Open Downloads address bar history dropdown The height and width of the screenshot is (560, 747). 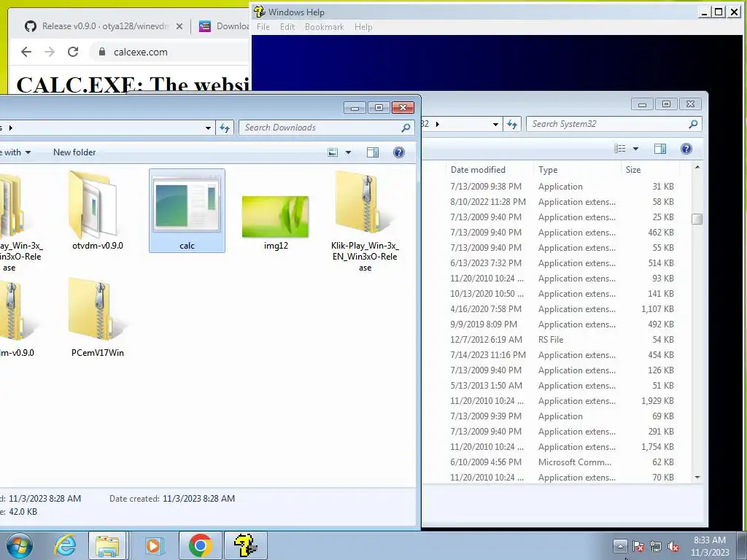click(208, 128)
